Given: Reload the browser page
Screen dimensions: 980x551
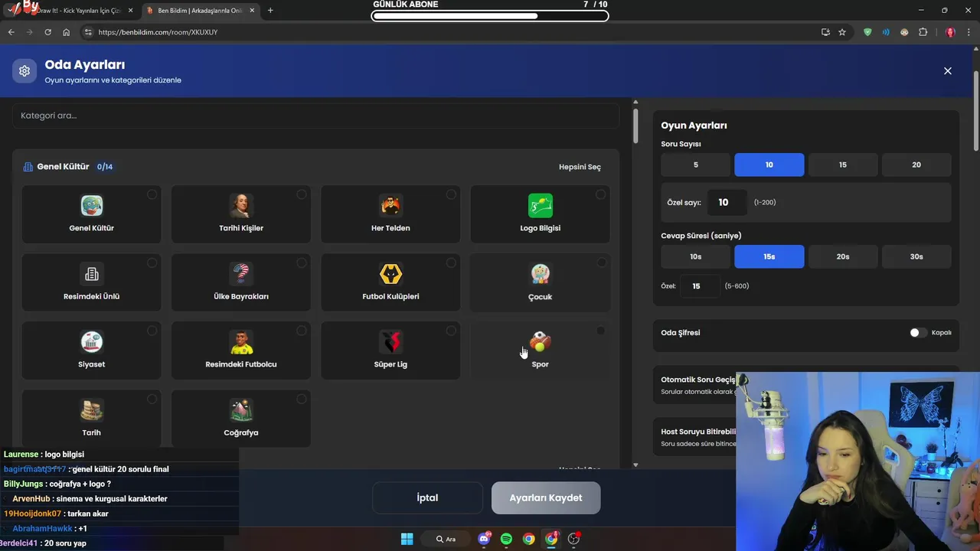Looking at the screenshot, I should [47, 32].
